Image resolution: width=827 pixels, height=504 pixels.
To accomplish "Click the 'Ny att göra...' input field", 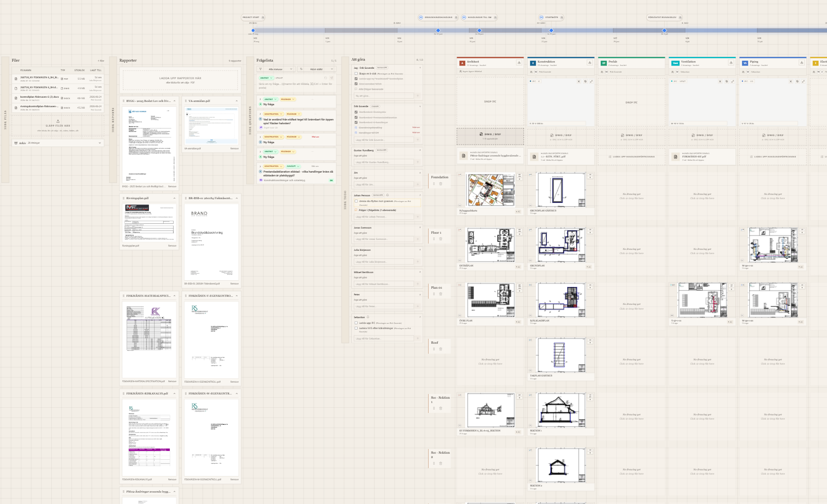I will [385, 96].
